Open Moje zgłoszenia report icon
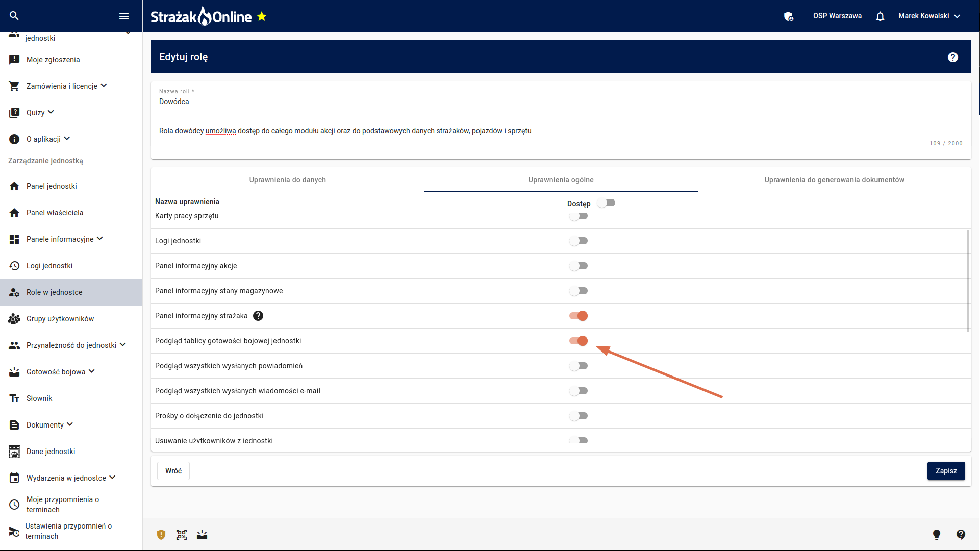980x551 pixels. pos(14,60)
